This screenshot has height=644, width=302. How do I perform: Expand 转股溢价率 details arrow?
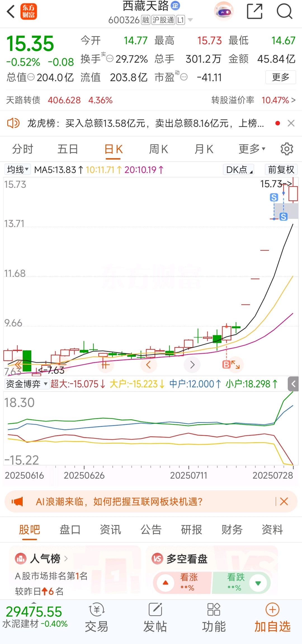(293, 100)
